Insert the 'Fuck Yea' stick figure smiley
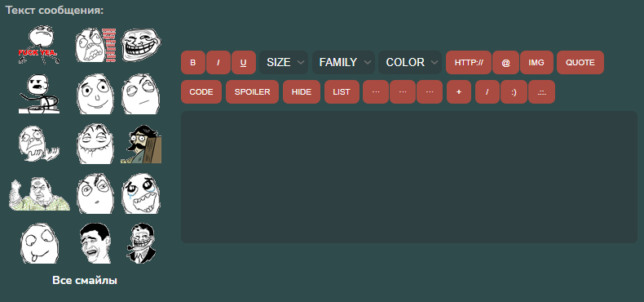This screenshot has width=644, height=302. pyautogui.click(x=39, y=45)
